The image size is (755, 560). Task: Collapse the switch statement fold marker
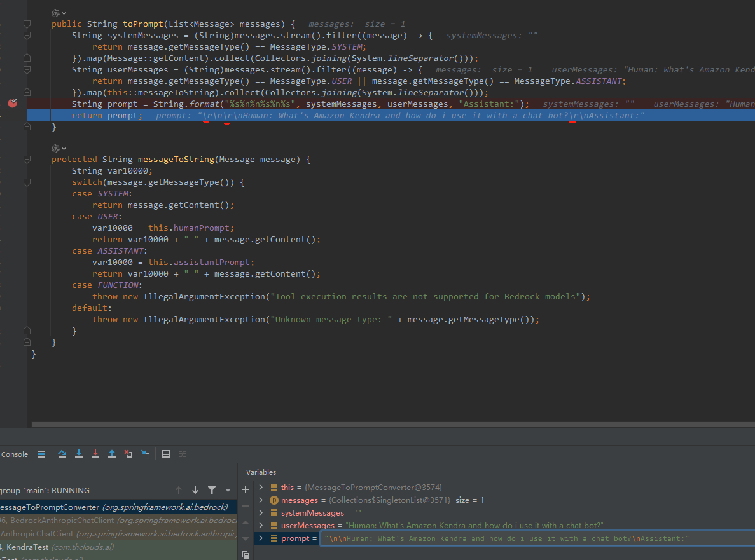coord(27,182)
